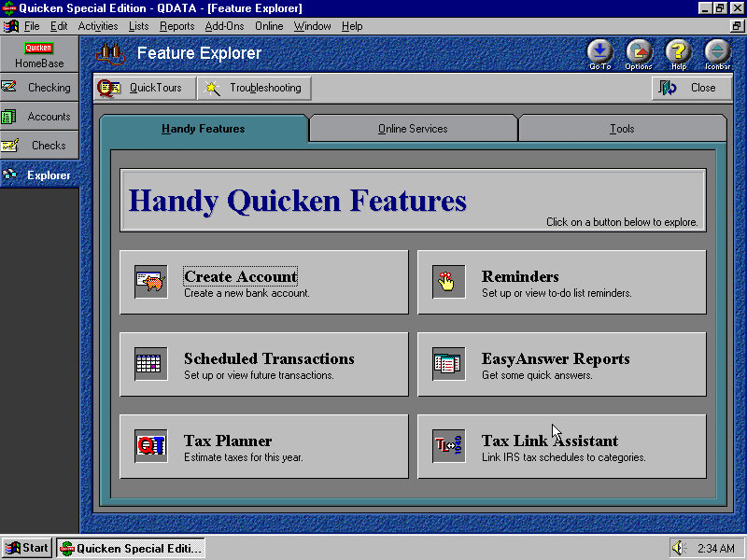Screen dimensions: 747x560
Task: Click the Tax Planner icon
Action: tap(150, 445)
